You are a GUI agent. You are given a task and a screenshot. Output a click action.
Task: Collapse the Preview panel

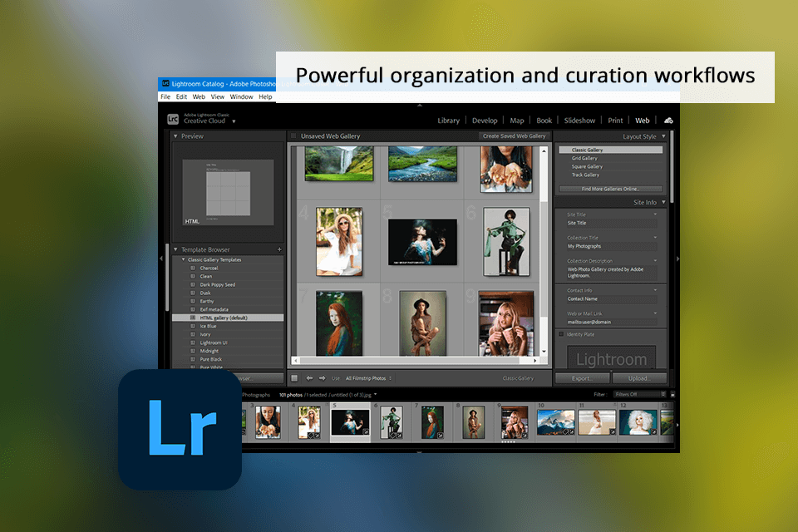pos(175,136)
